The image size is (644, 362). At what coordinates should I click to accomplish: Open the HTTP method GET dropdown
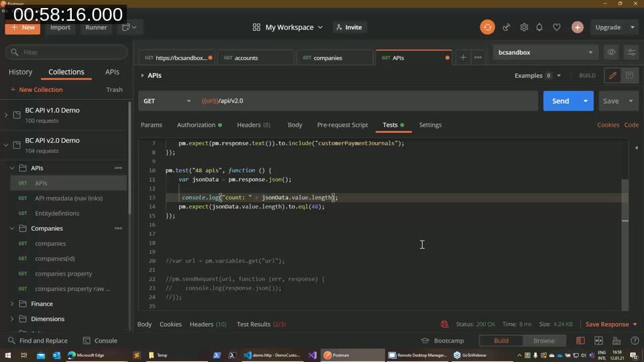tap(166, 101)
